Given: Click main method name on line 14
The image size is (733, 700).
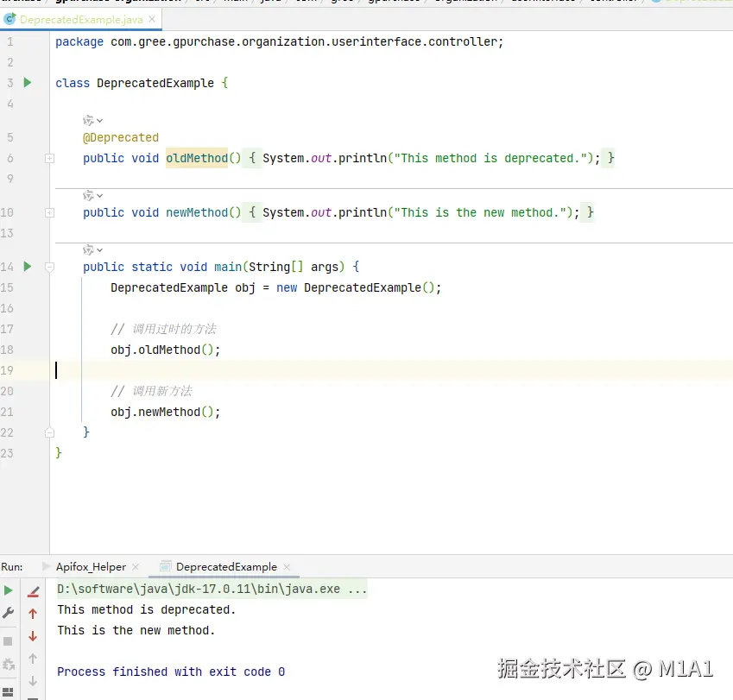Looking at the screenshot, I should (228, 267).
